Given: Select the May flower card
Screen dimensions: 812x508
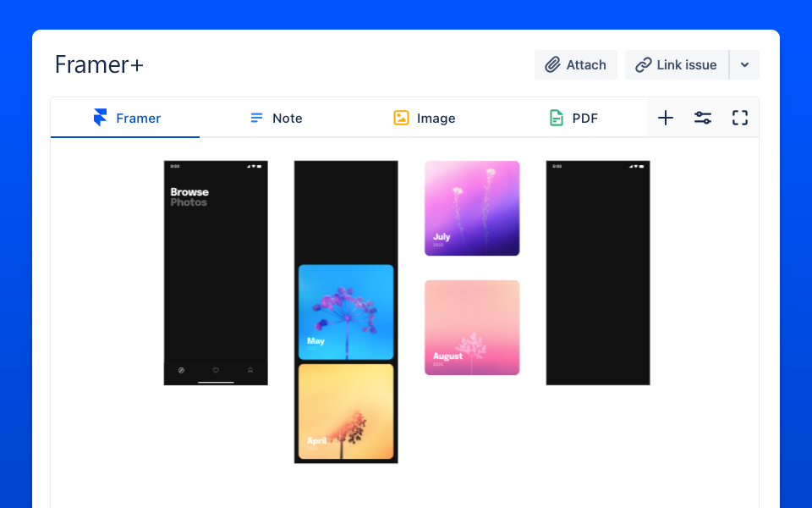Looking at the screenshot, I should pos(346,312).
